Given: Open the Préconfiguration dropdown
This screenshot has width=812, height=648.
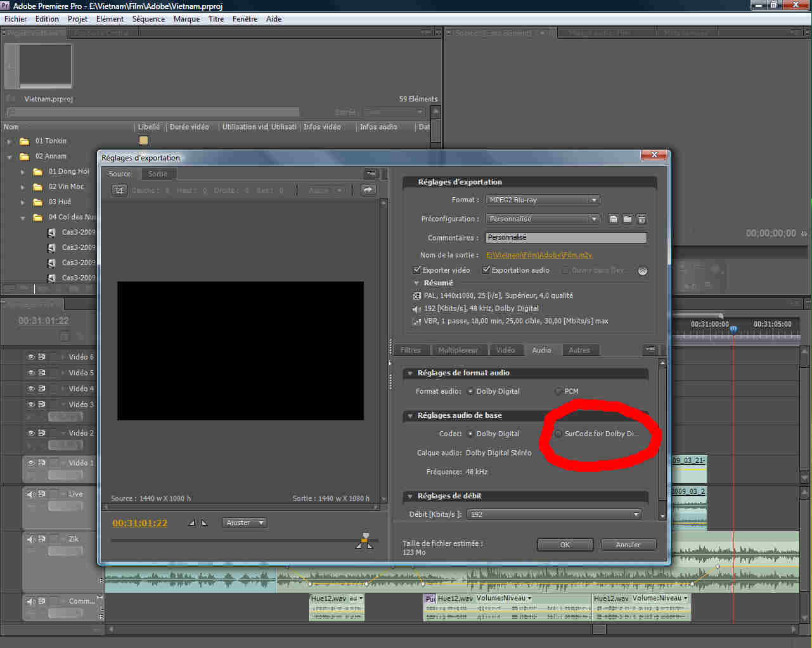Looking at the screenshot, I should coord(543,219).
